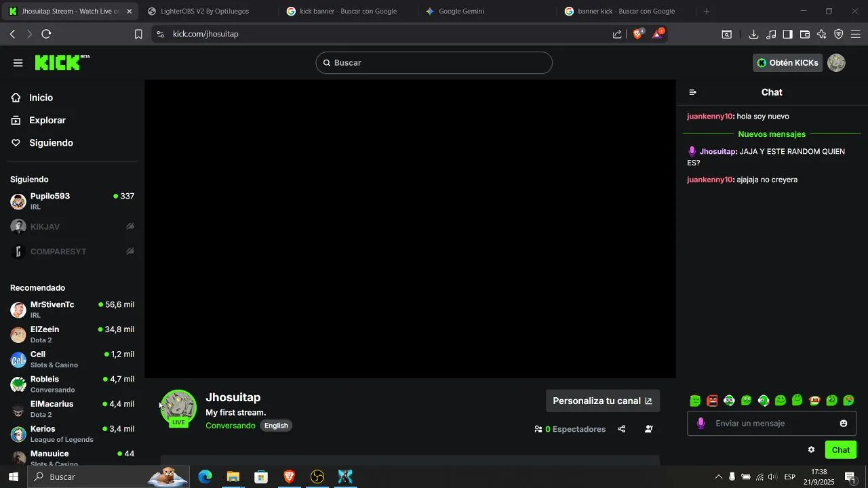
Task: Open the Kick hamburger sidebar menu
Action: point(18,63)
